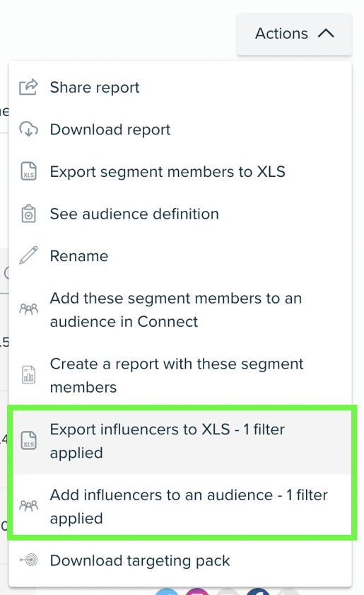Click XLS icon next to Export influencers
The width and height of the screenshot is (364, 595).
(28, 441)
